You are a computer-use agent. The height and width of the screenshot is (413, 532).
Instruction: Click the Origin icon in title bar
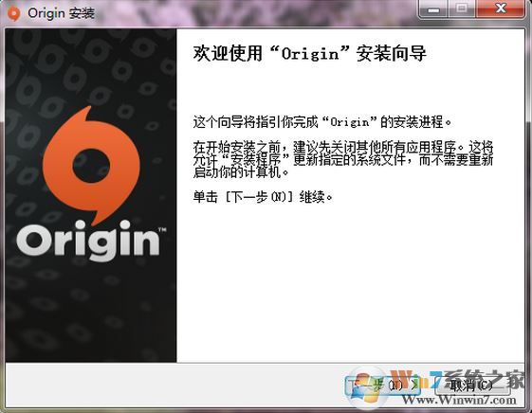point(13,13)
